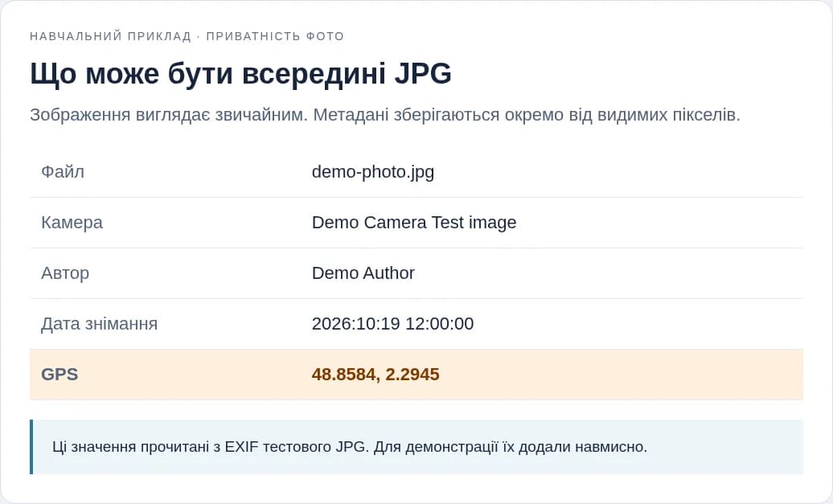Select the 'Дата знімання' row label
This screenshot has height=504, width=833.
[100, 323]
